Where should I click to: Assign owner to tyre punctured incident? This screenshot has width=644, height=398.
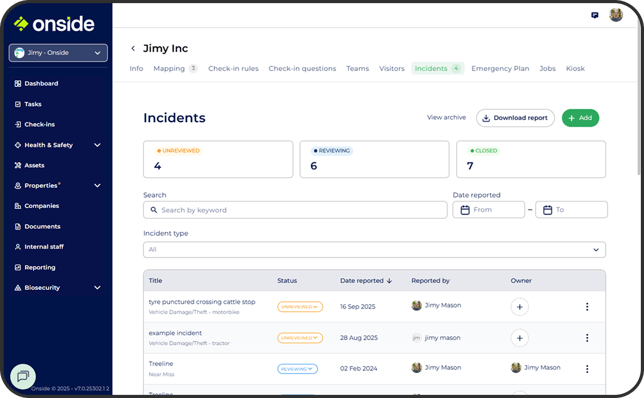pos(520,307)
